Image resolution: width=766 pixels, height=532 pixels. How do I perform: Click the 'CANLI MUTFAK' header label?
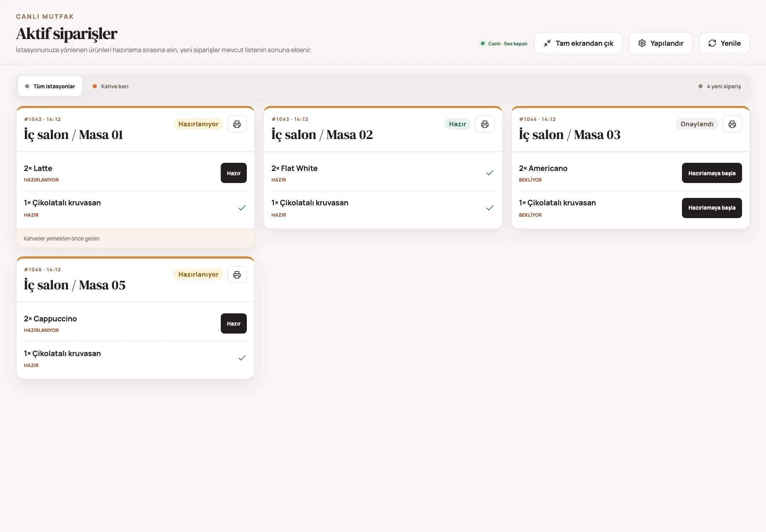pos(45,17)
